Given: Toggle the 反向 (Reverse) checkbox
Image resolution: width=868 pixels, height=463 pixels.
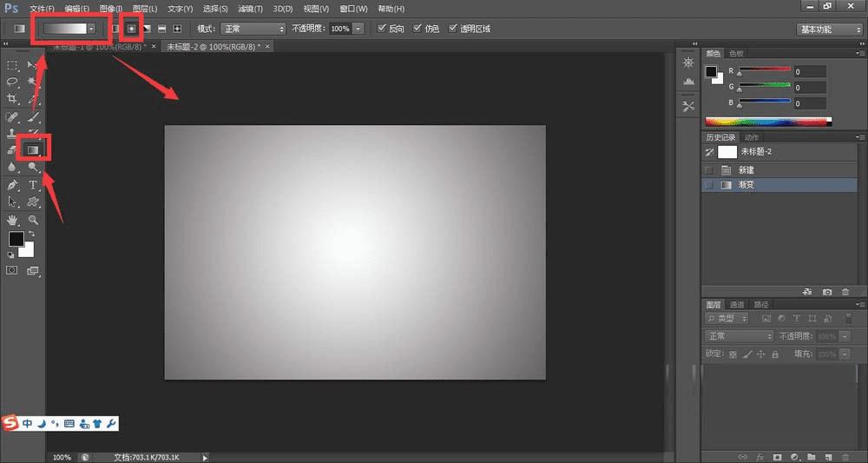Looking at the screenshot, I should pos(383,29).
